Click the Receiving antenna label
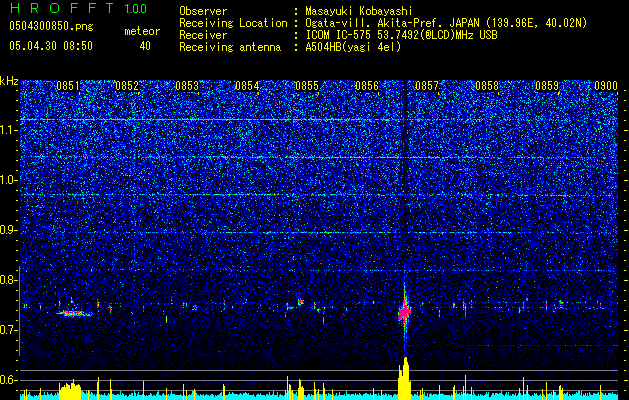Image resolution: width=629 pixels, height=400 pixels. pyautogui.click(x=230, y=47)
